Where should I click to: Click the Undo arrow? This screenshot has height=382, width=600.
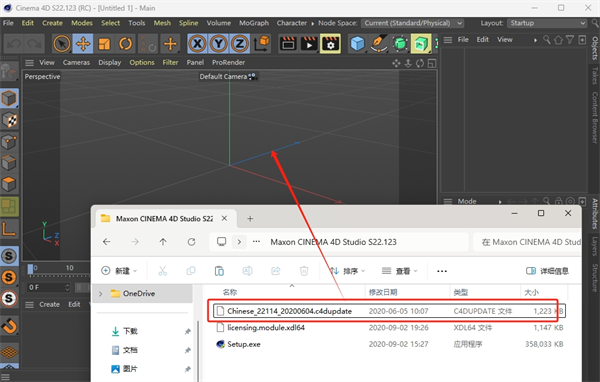coord(14,44)
